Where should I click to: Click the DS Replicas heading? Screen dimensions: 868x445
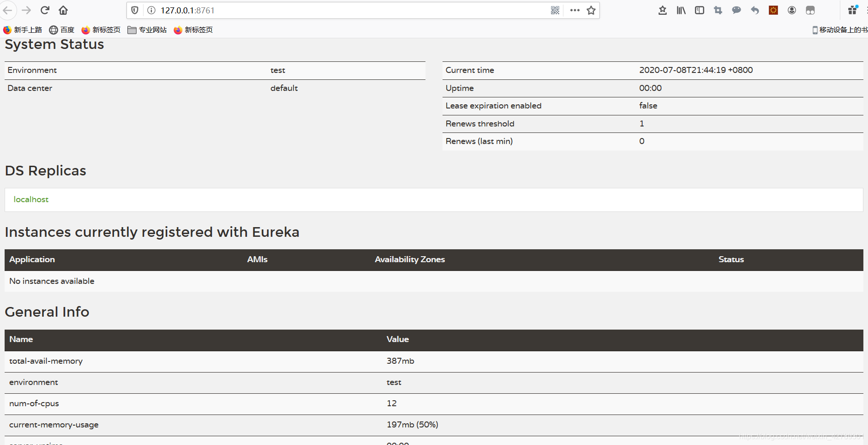45,171
